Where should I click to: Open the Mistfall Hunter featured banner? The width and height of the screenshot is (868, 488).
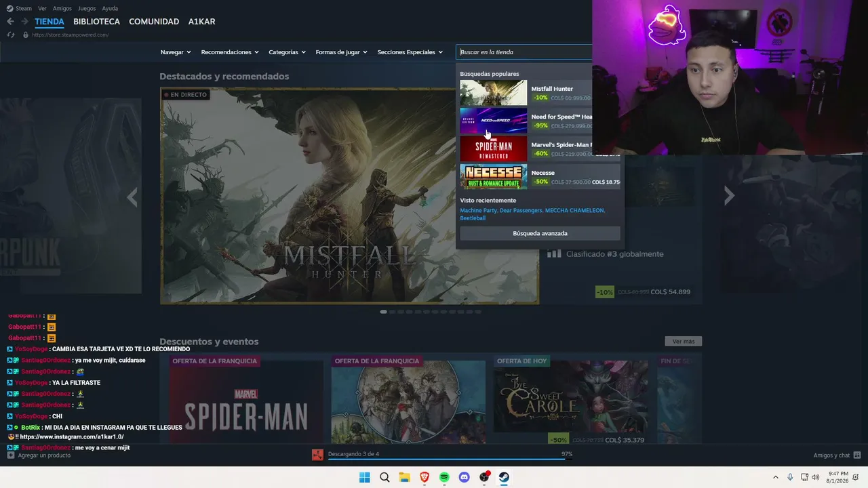(x=349, y=196)
